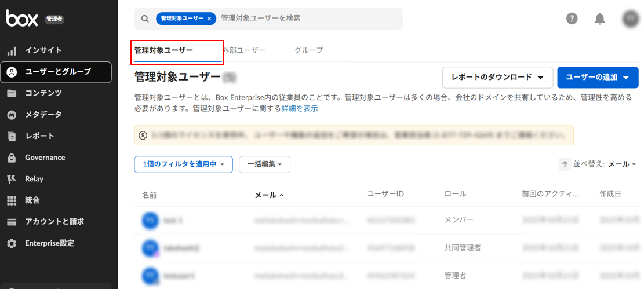Remove the 管理対象ユーザー search filter chip
644x289 pixels.
click(x=209, y=19)
